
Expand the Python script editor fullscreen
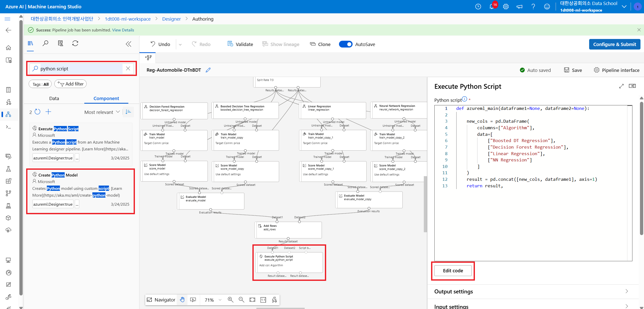pos(621,86)
